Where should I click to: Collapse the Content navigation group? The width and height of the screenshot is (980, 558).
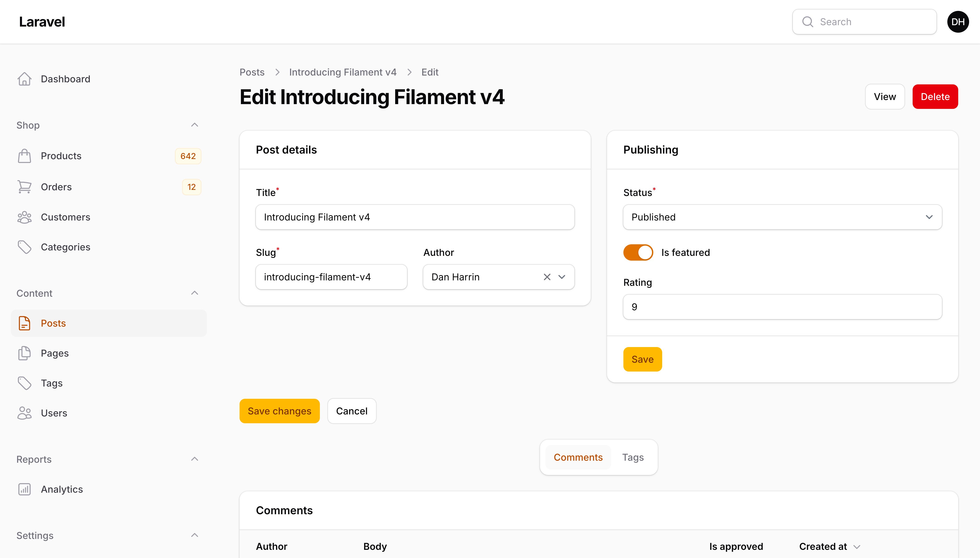195,293
